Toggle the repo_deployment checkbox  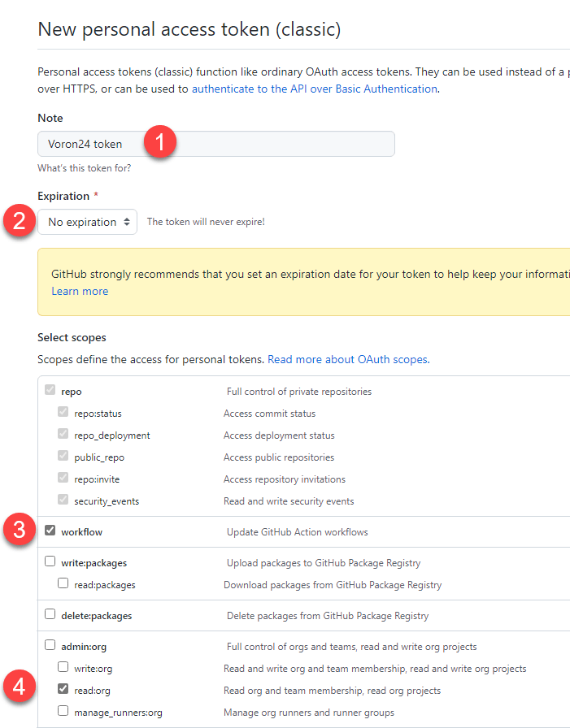click(63, 435)
